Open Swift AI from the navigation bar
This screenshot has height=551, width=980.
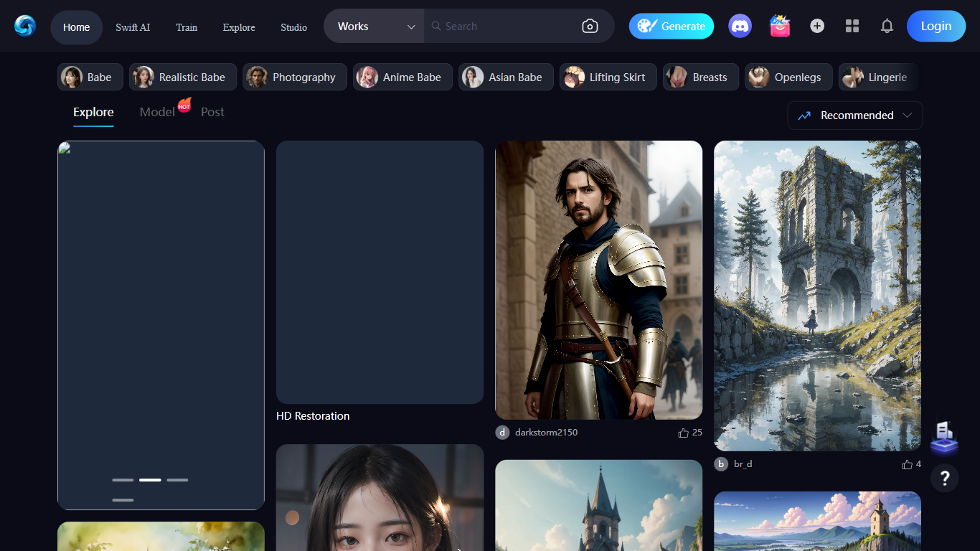[133, 27]
